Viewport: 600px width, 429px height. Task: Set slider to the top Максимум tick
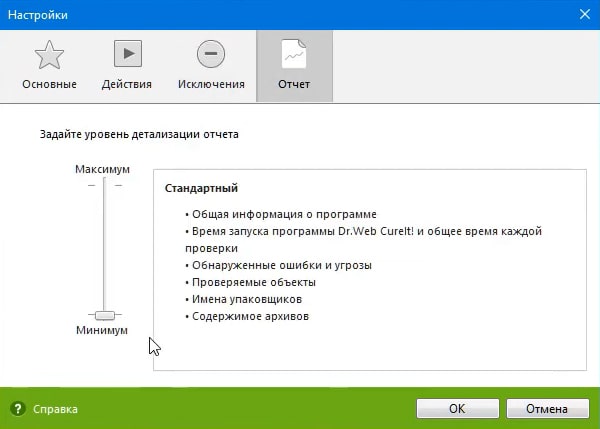pos(104,185)
